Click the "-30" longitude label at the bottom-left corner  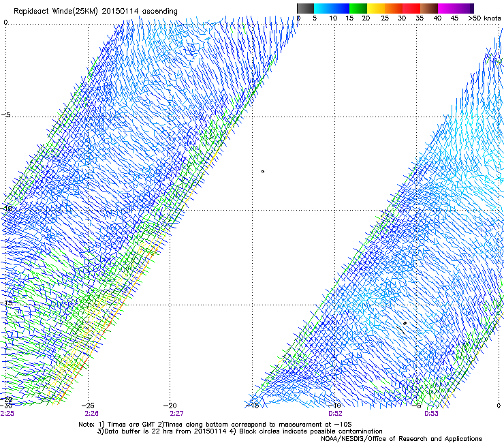click(6, 405)
